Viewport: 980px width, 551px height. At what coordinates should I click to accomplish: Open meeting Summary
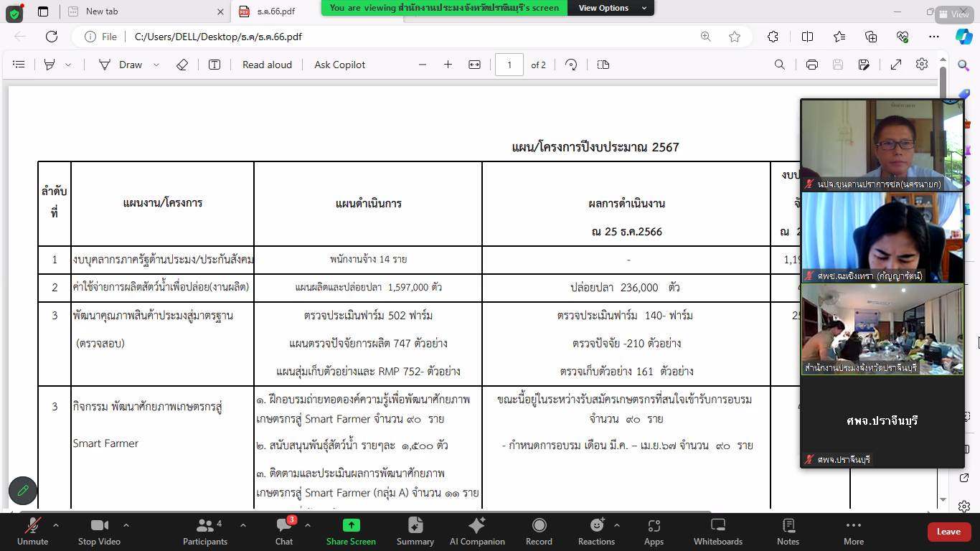click(415, 532)
